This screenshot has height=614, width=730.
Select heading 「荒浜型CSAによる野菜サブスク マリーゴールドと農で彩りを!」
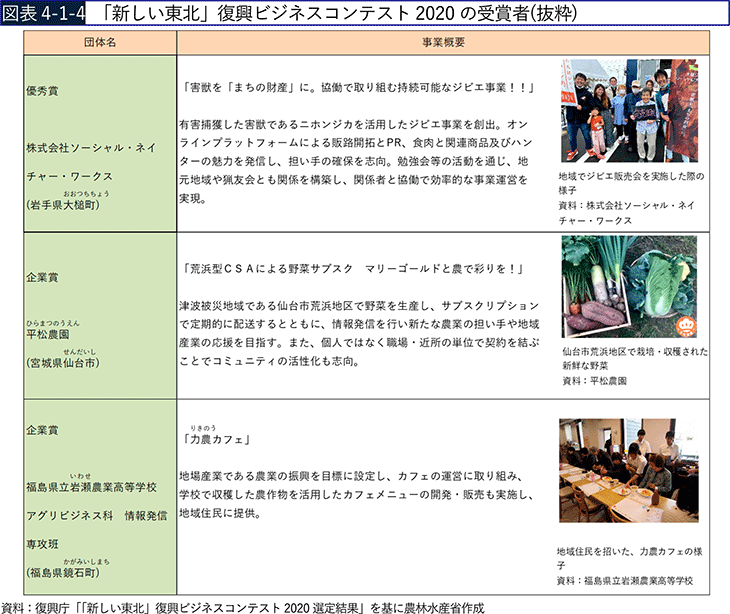[x=353, y=269]
